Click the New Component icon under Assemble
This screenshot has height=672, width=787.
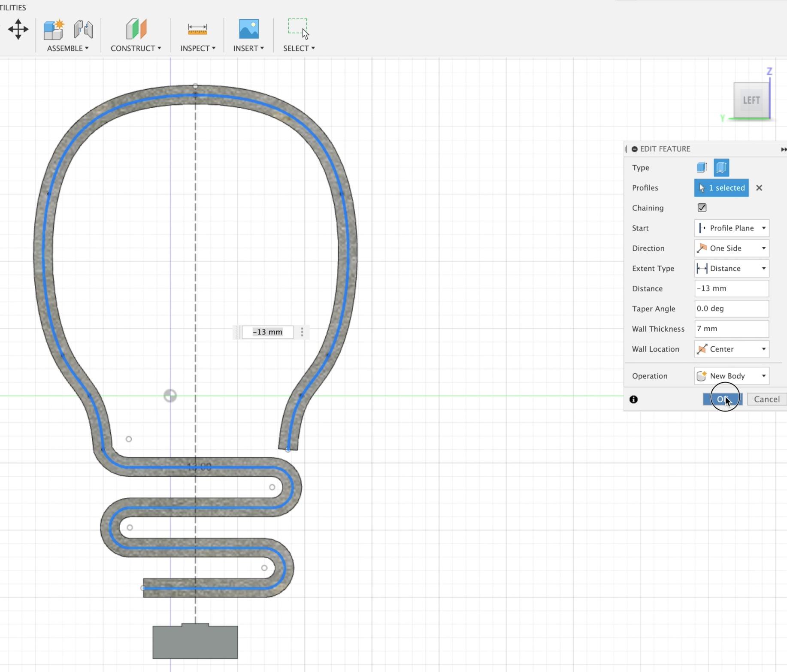pyautogui.click(x=53, y=29)
